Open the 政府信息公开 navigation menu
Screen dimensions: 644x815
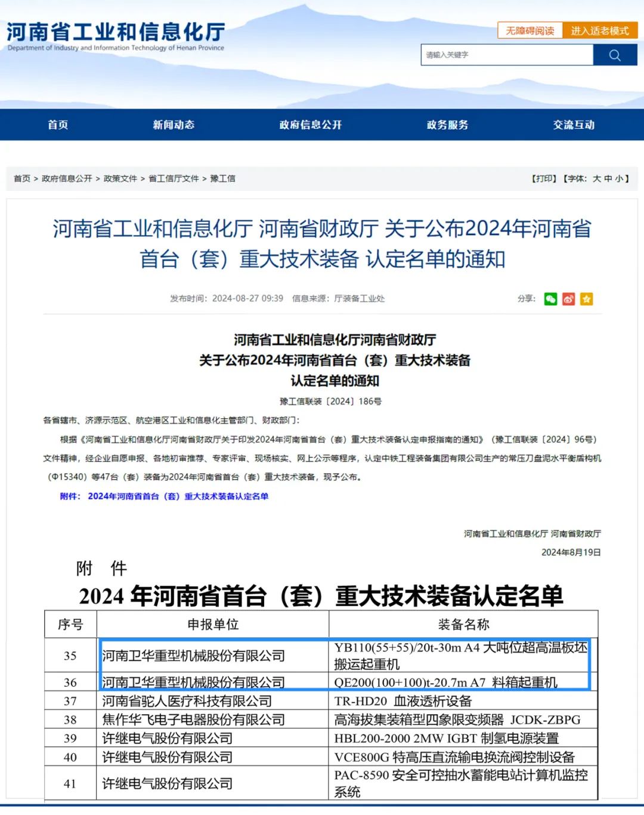[x=311, y=125]
